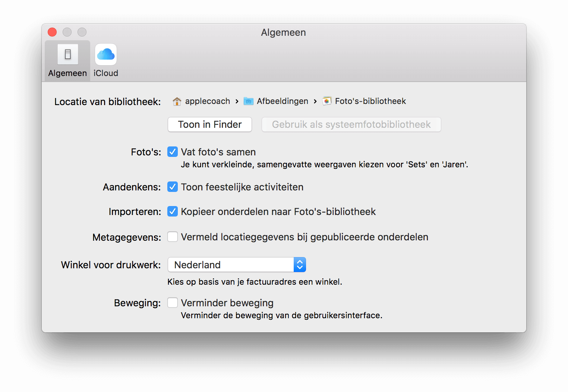The width and height of the screenshot is (568, 392).
Task: Click the path chevron after Afbeeldingen
Action: click(x=315, y=101)
